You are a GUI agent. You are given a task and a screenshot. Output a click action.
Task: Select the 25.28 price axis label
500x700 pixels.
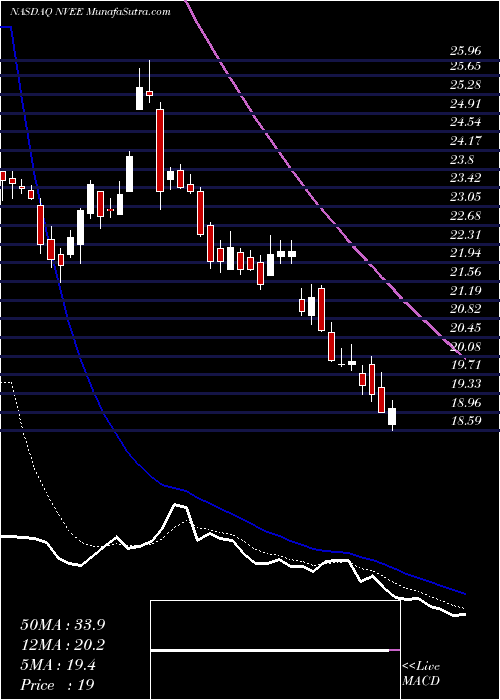(x=465, y=85)
